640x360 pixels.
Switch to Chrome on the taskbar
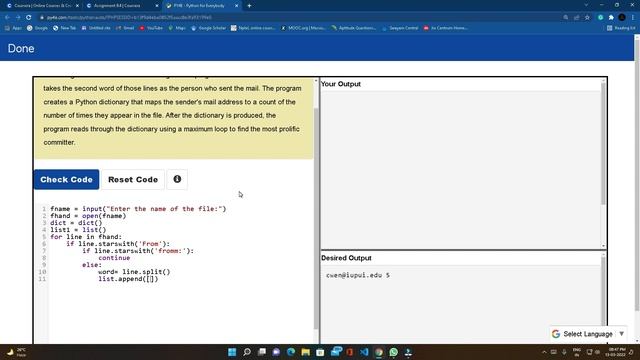tap(379, 352)
